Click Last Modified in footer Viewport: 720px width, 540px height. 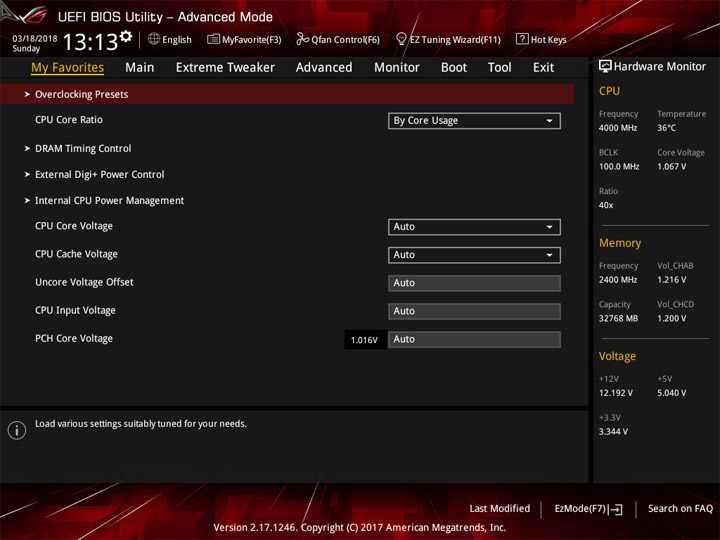(499, 509)
